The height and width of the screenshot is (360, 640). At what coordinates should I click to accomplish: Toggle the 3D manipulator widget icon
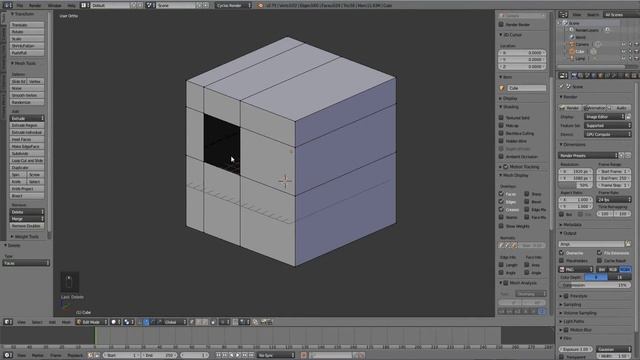[140, 322]
